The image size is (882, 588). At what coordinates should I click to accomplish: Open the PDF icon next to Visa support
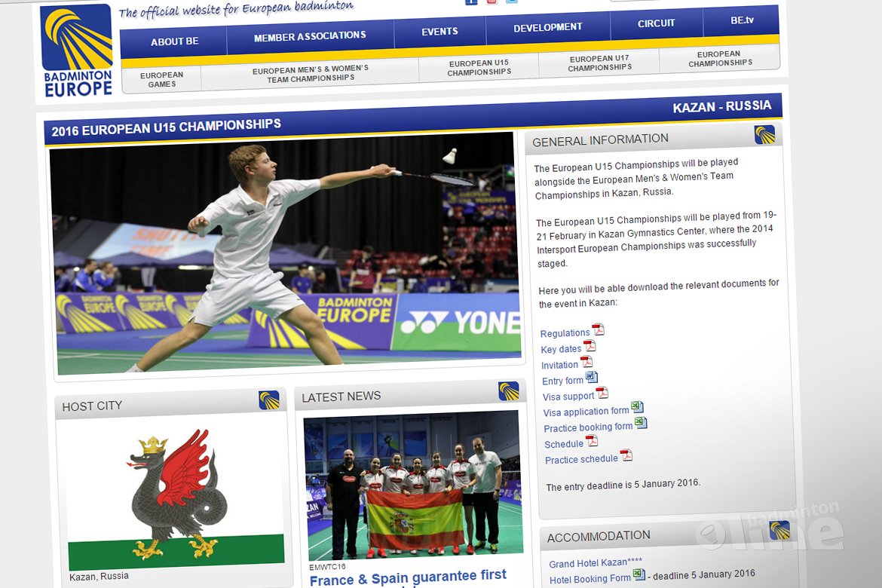(602, 393)
